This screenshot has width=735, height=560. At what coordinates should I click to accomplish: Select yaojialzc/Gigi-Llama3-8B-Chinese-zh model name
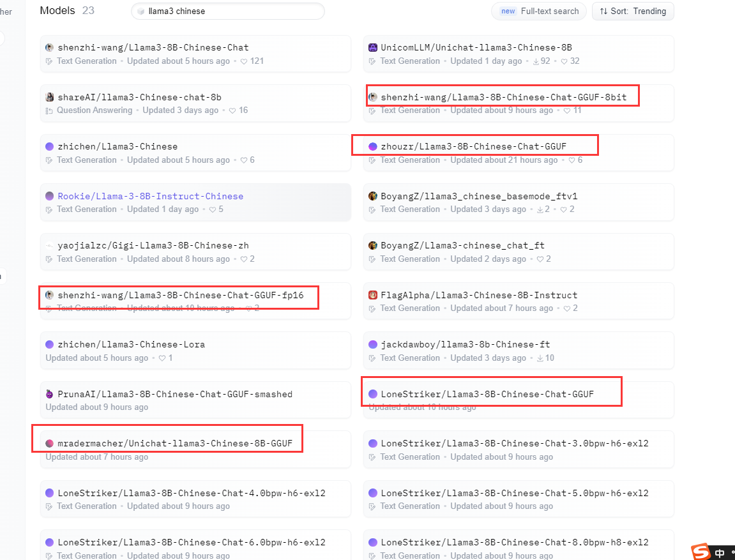coord(153,246)
